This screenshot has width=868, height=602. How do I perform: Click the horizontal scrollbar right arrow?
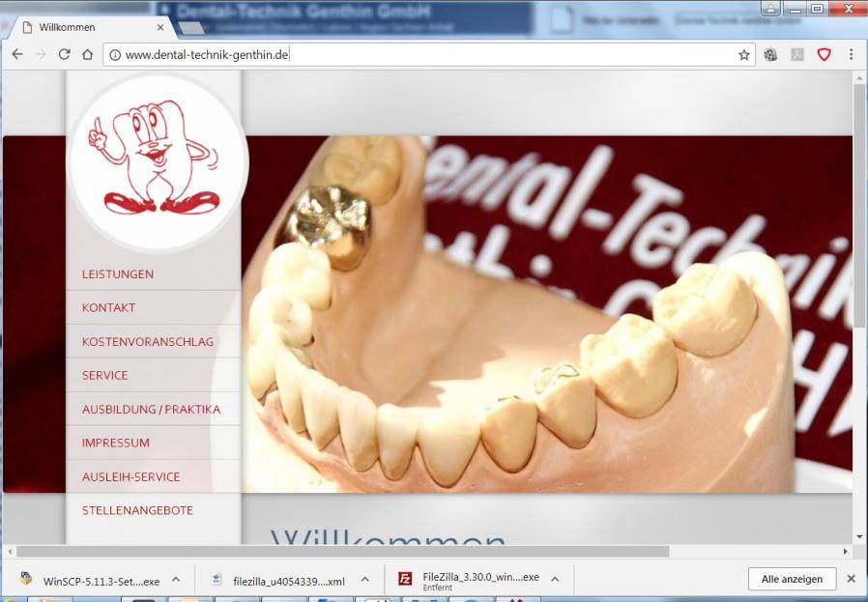pos(846,551)
